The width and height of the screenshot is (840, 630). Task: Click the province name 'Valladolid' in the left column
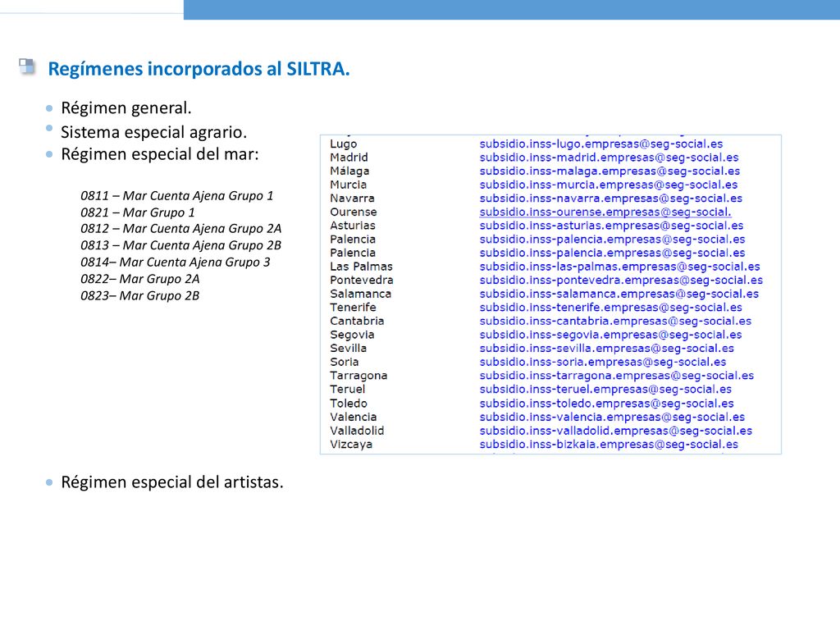pyautogui.click(x=357, y=431)
